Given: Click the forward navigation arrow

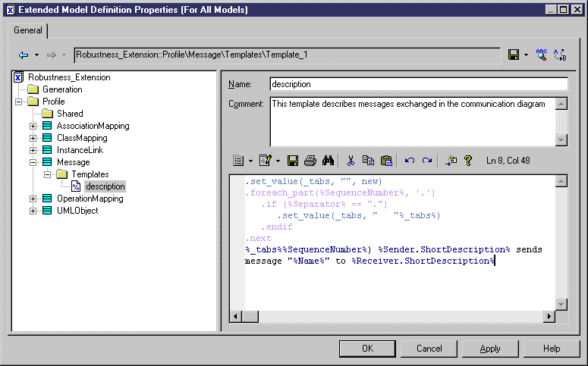Looking at the screenshot, I should (x=52, y=55).
